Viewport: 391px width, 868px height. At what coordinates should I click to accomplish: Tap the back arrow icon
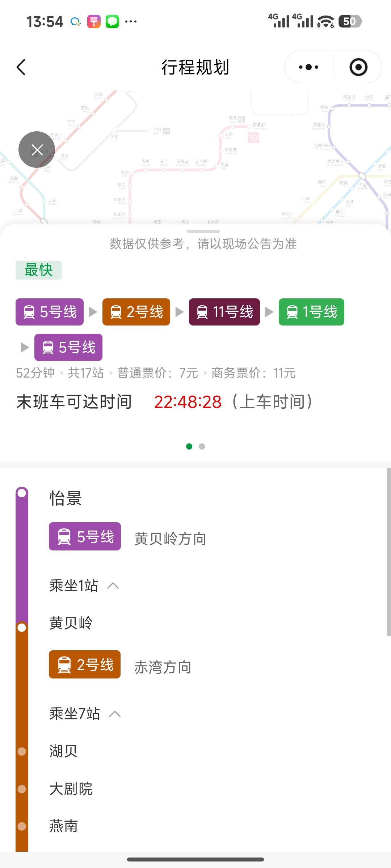[21, 67]
